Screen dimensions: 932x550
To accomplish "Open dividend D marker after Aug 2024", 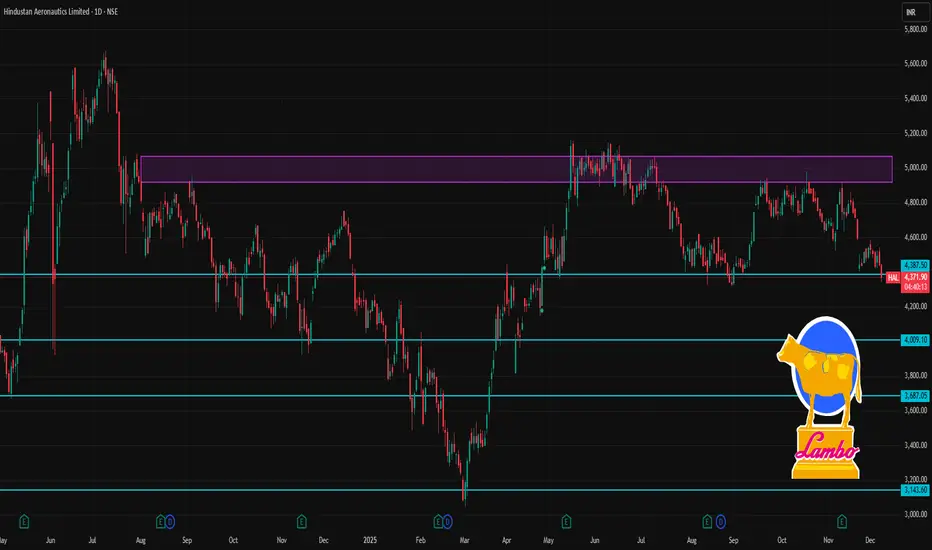I will [x=170, y=522].
